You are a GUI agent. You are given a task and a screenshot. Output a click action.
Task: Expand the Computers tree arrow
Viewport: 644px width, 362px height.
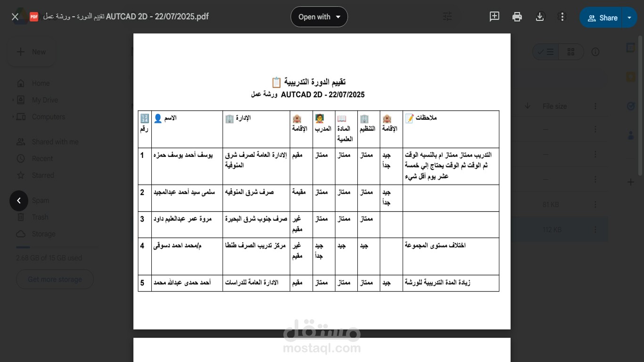click(x=13, y=116)
